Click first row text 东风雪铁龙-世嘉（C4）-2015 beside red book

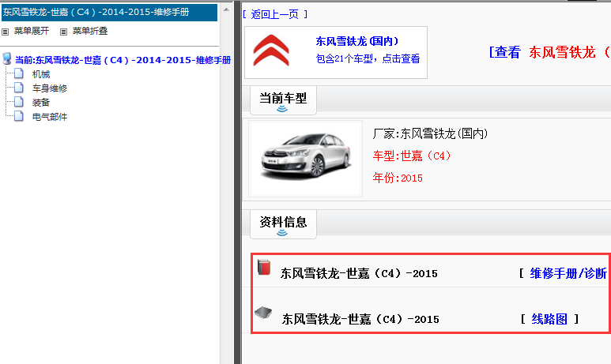pos(359,273)
